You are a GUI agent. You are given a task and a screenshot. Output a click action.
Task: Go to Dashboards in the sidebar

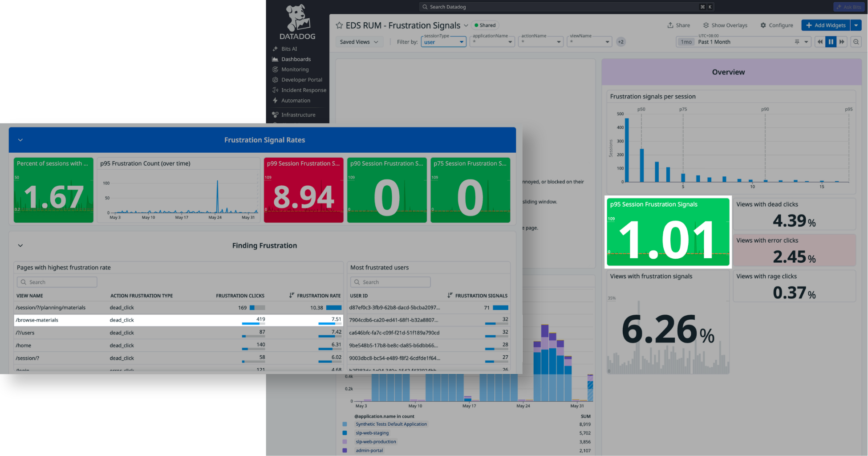[x=296, y=59]
